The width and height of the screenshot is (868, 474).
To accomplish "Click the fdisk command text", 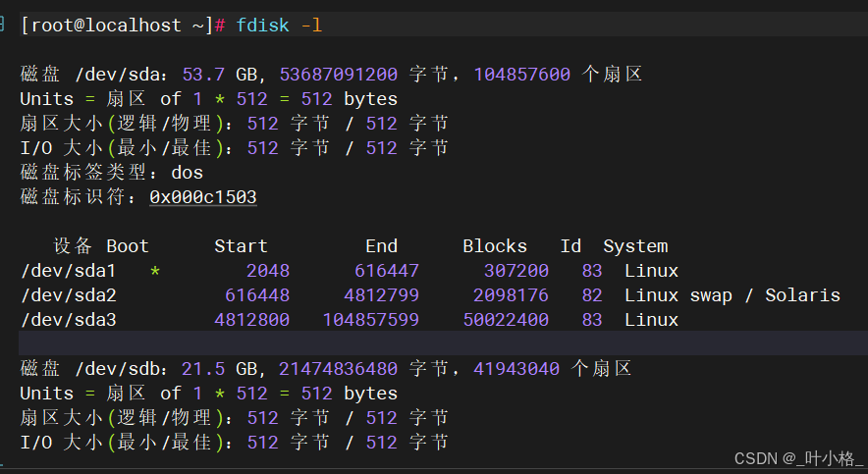I will tap(262, 26).
